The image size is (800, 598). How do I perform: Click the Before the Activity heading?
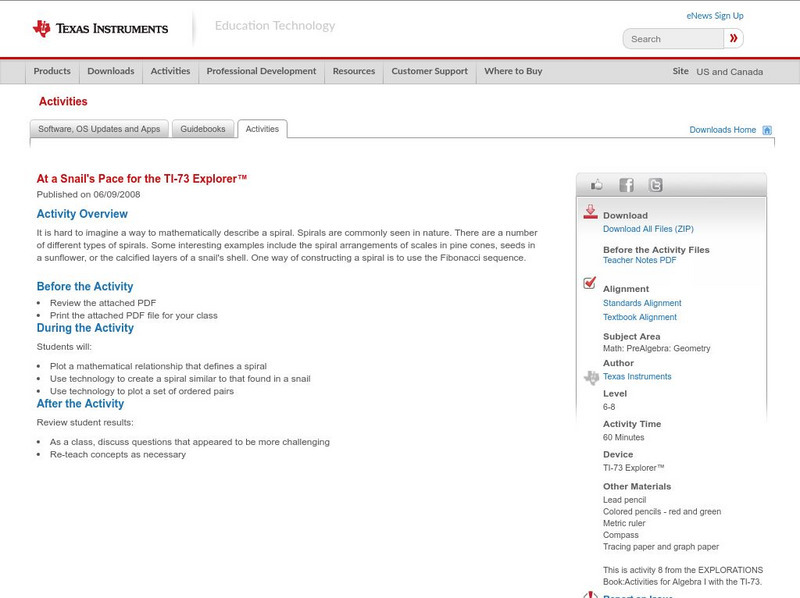point(85,286)
